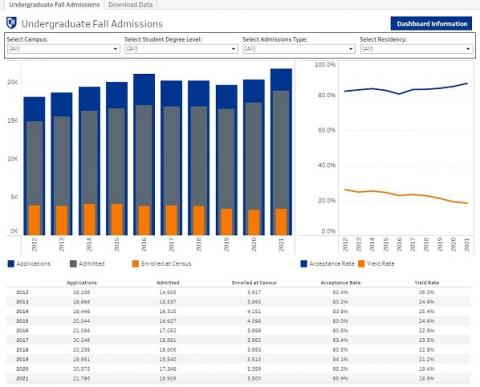Viewport: 480px width, 387px height.
Task: Click the Applications column header in the table
Action: point(82,283)
